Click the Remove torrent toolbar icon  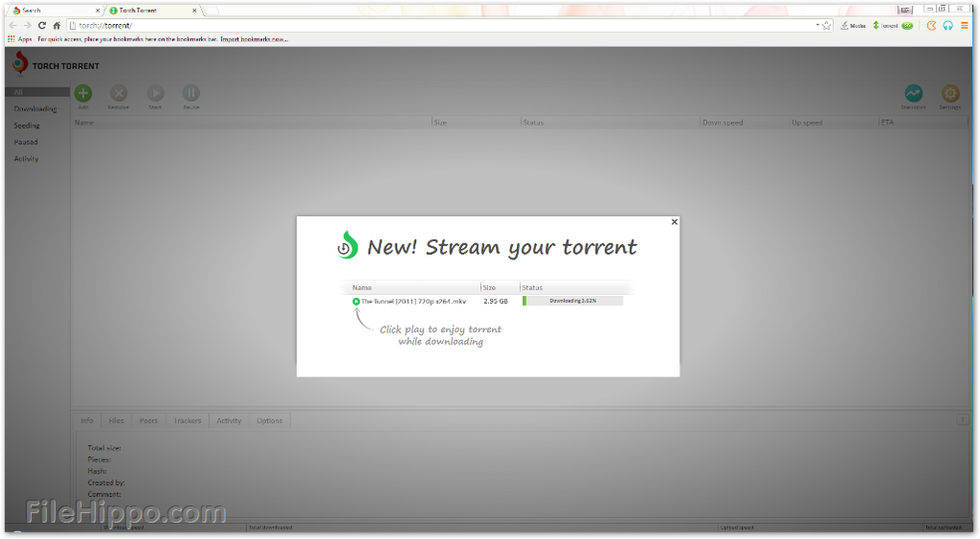click(x=119, y=93)
